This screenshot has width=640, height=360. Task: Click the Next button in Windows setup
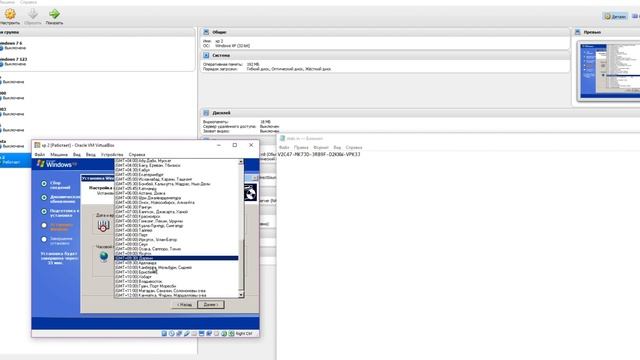click(x=211, y=304)
